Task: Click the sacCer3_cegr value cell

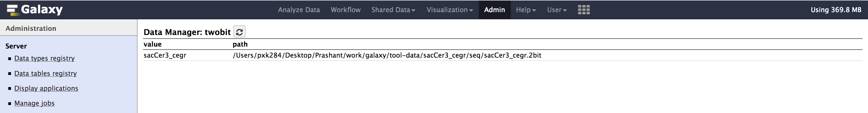Action: click(165, 55)
